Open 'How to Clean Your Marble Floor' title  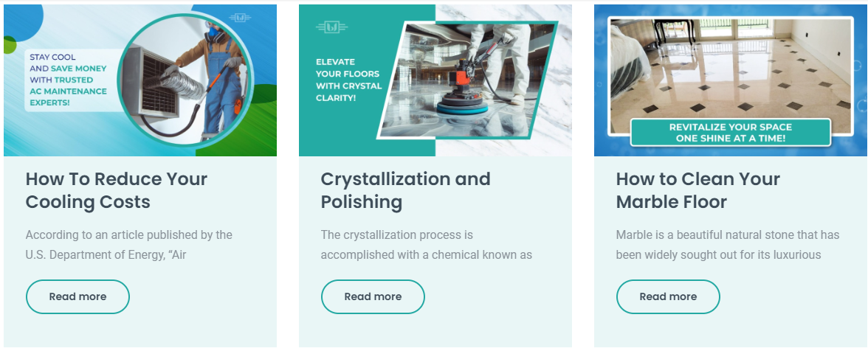(x=697, y=190)
